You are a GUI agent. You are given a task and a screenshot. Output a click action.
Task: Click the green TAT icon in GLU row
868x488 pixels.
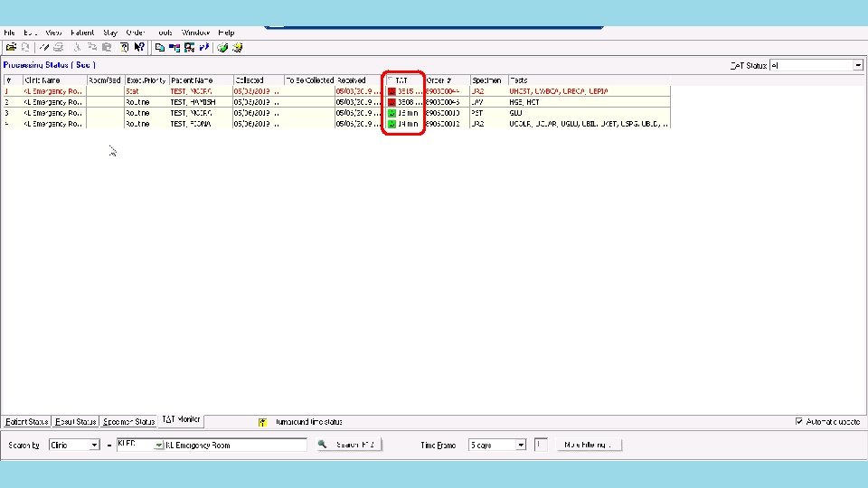click(392, 113)
